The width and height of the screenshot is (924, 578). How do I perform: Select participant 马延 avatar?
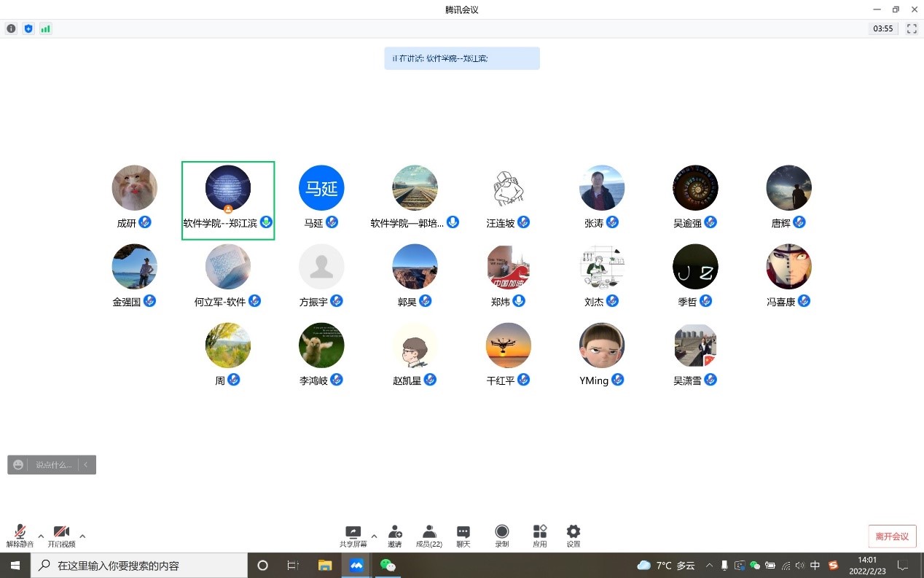click(321, 188)
